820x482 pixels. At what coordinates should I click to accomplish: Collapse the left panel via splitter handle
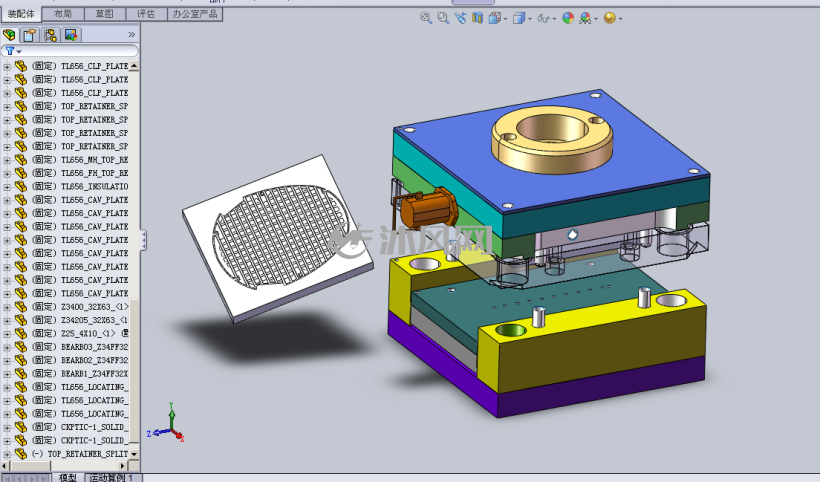(x=144, y=240)
